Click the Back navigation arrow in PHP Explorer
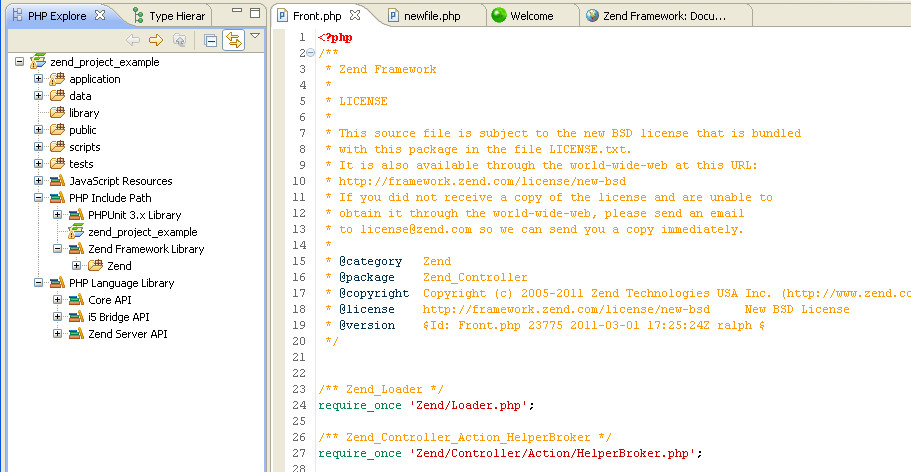Screen dimensions: 911x472 [133, 40]
